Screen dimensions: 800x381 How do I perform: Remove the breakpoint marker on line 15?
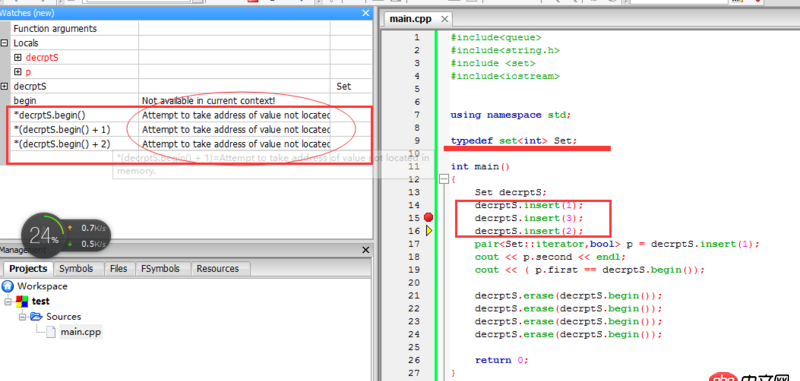coord(429,218)
